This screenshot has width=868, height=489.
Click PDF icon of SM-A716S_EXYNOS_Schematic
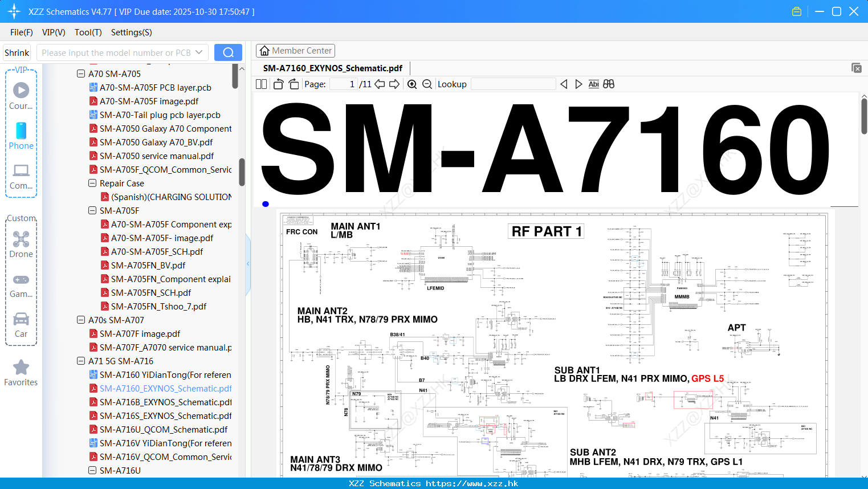[93, 416]
